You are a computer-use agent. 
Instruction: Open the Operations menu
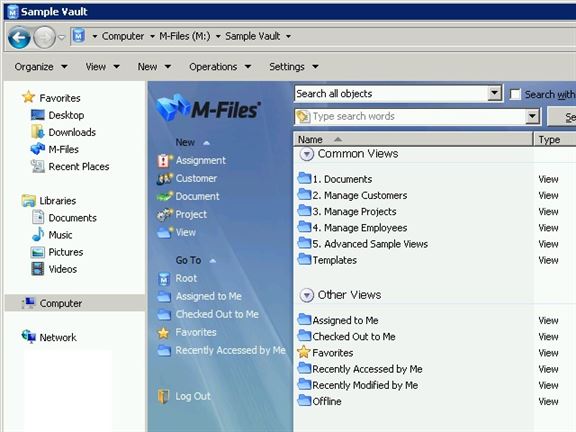[220, 67]
